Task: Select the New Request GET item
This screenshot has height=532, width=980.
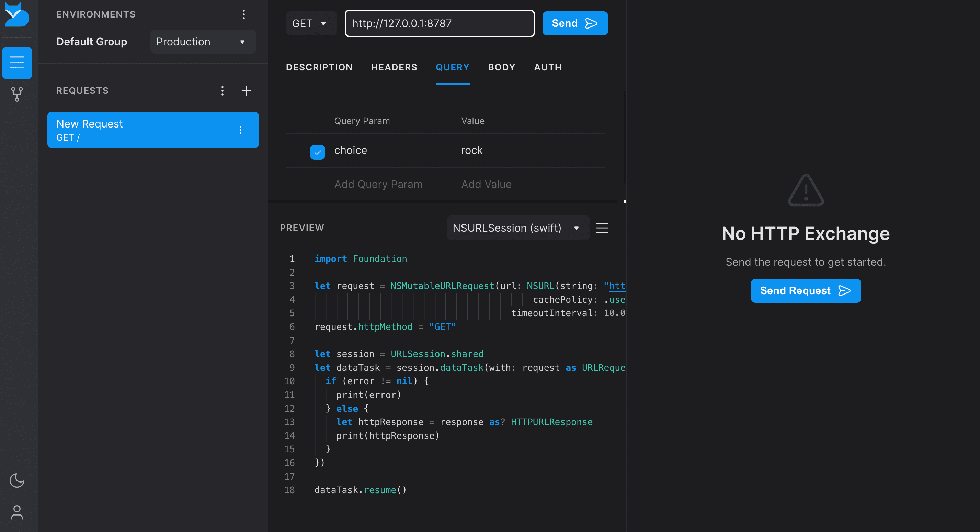Action: pos(153,130)
